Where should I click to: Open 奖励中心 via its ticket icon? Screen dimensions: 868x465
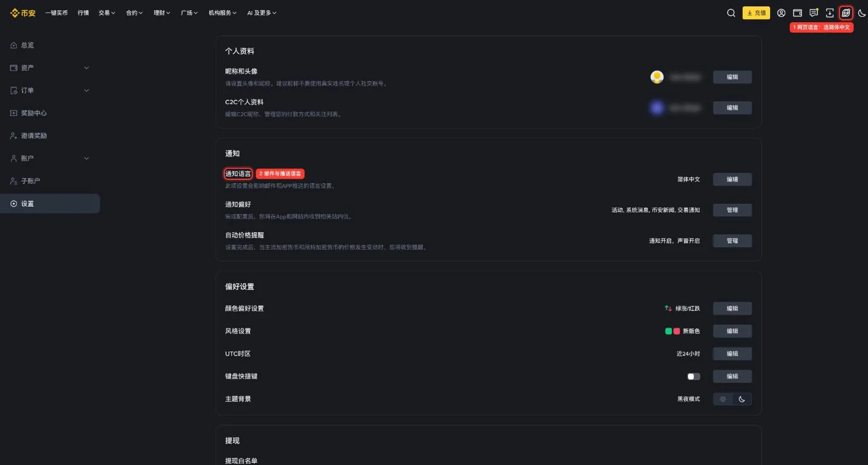click(x=14, y=113)
